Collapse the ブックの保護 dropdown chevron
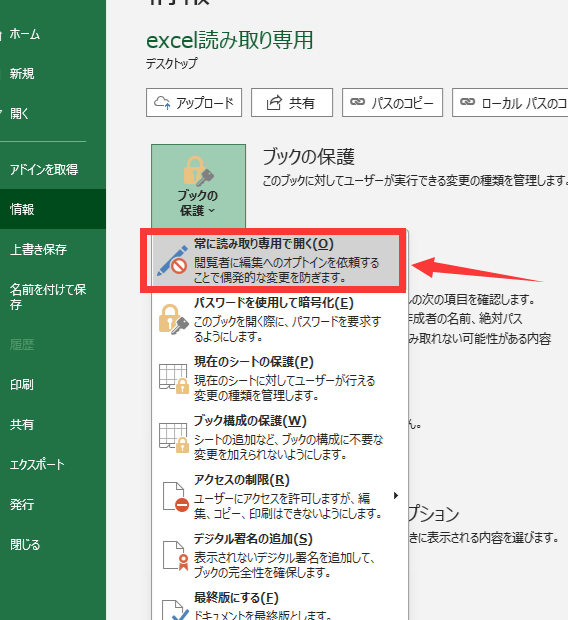 (x=212, y=210)
